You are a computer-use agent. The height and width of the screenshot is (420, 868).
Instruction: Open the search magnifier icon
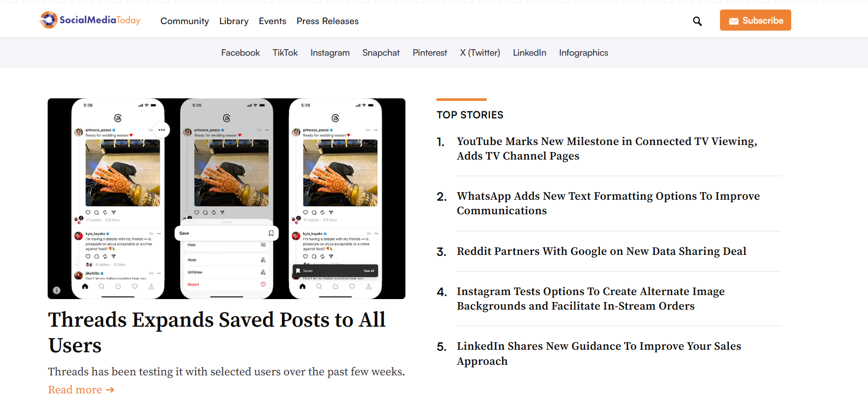point(697,21)
